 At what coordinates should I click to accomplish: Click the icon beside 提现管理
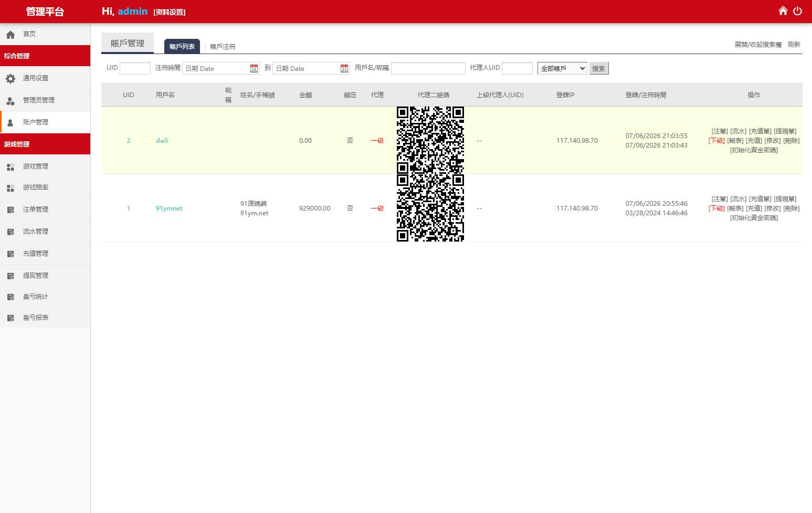[x=10, y=276]
